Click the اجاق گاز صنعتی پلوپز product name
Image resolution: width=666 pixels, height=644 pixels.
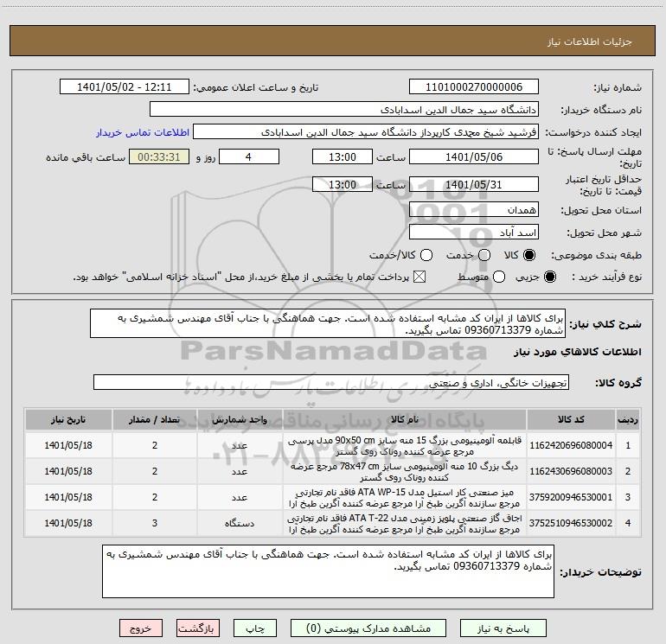405,524
